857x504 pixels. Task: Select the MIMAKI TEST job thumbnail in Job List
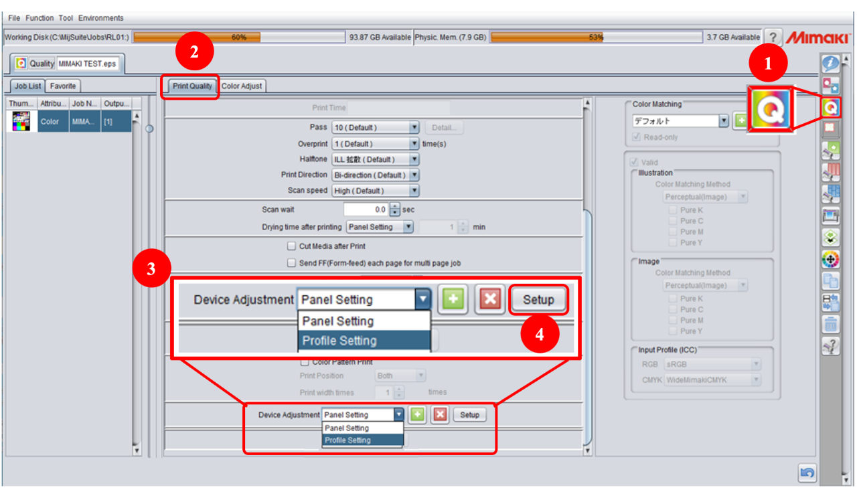point(20,121)
